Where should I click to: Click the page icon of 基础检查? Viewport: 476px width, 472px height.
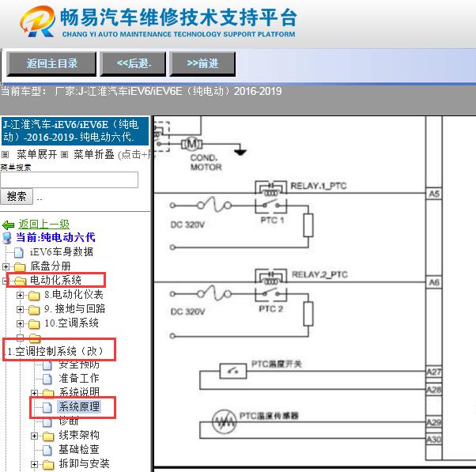click(x=47, y=450)
